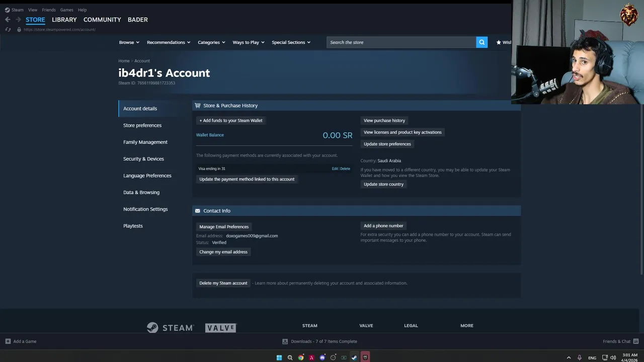Open Discord from the taskbar

[x=323, y=357]
